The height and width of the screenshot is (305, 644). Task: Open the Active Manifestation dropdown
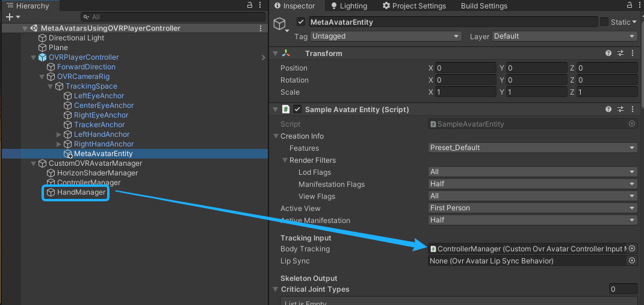[533, 220]
